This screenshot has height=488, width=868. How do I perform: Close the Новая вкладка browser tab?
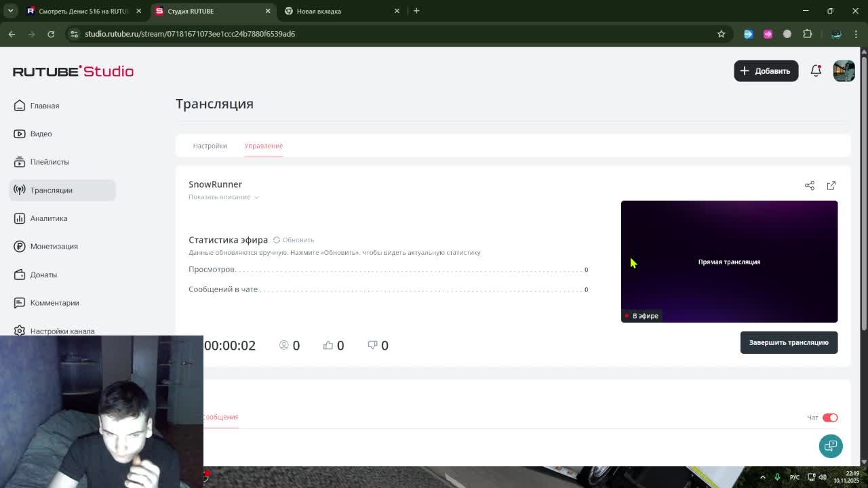(397, 11)
